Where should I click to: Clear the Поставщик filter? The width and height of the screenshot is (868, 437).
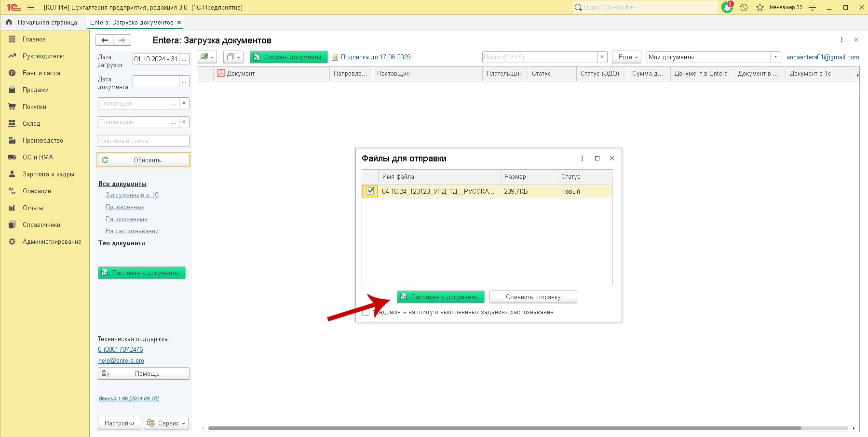[184, 104]
